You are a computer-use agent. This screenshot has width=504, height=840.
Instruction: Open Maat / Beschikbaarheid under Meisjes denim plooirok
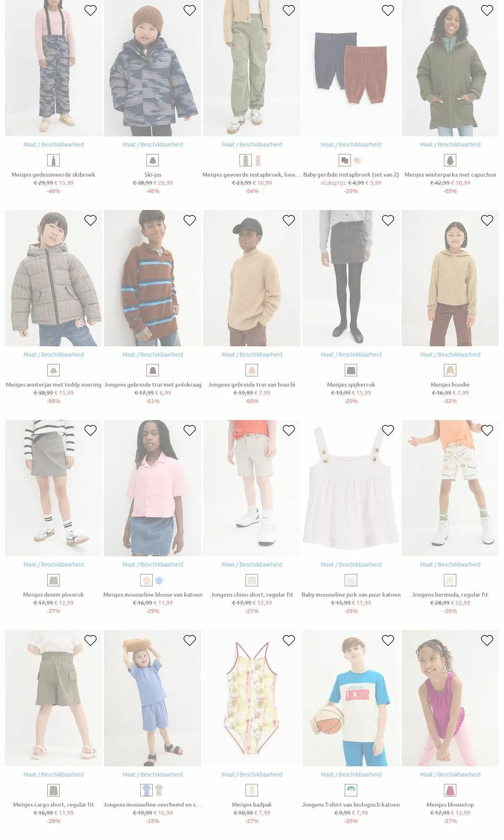(54, 564)
